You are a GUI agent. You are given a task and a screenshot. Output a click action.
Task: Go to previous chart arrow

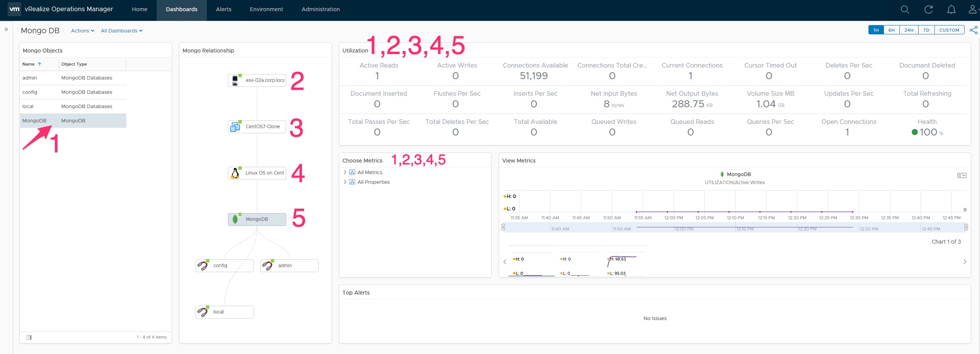[x=505, y=262]
